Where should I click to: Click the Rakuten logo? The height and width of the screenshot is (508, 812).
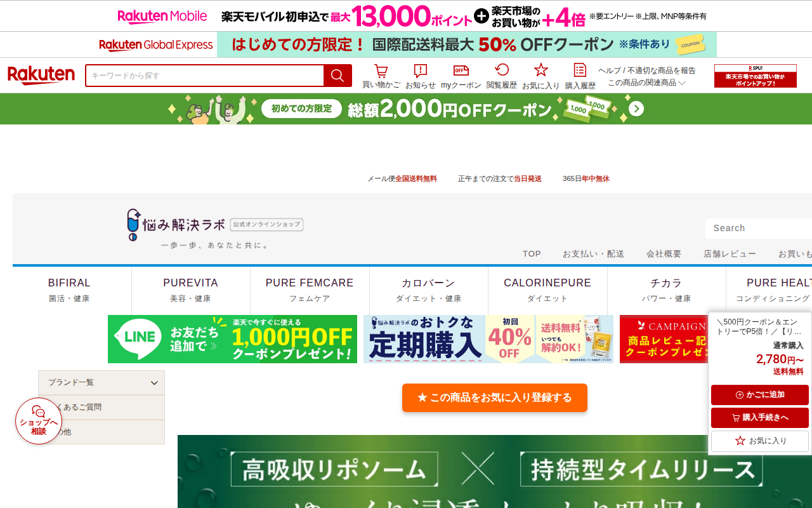click(x=41, y=75)
